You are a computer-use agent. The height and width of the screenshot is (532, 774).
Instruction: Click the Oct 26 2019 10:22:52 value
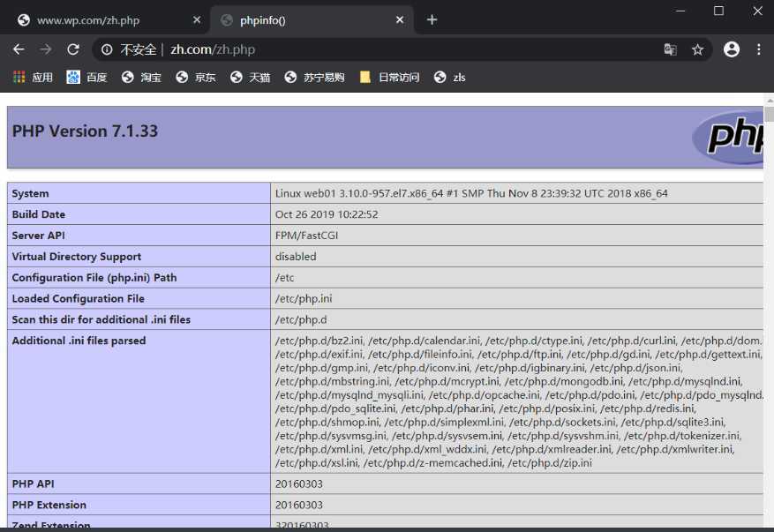tap(327, 214)
